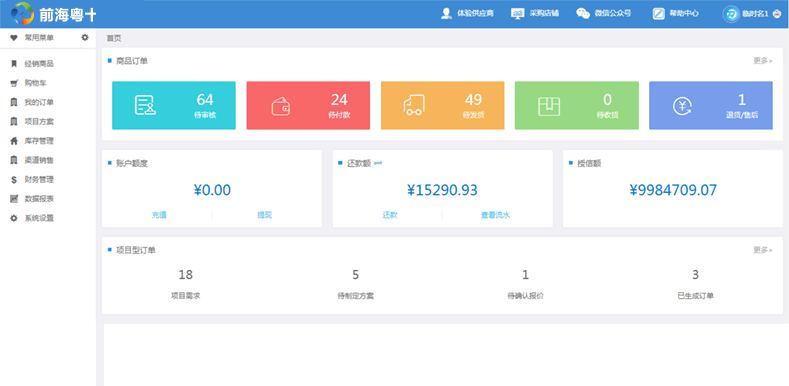Click the heart icon of 常用菜单
Viewport: 789px width, 386px height.
[14, 38]
